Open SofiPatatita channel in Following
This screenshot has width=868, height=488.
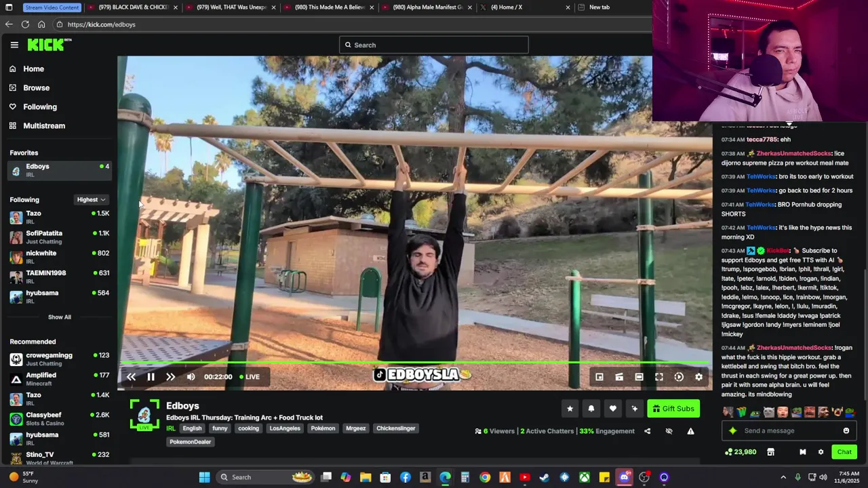(59, 237)
